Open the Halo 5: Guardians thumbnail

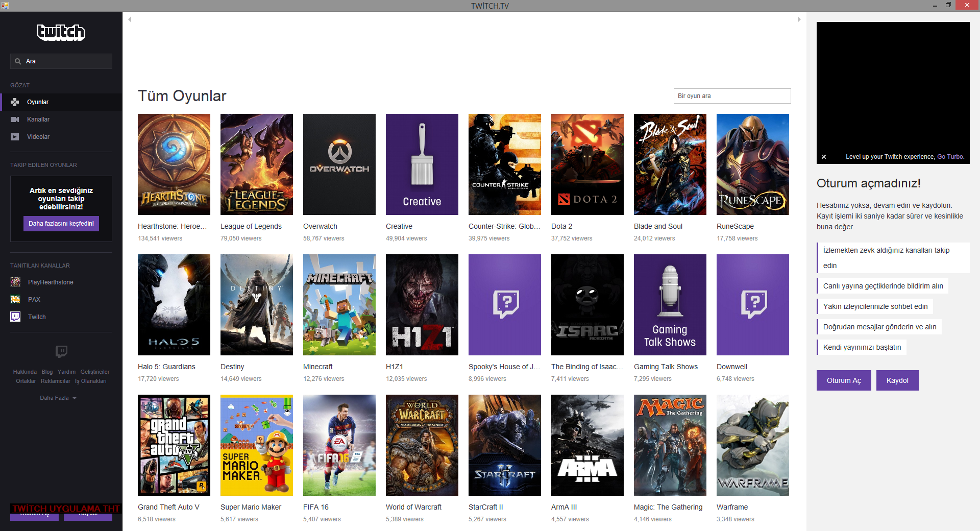pos(174,305)
